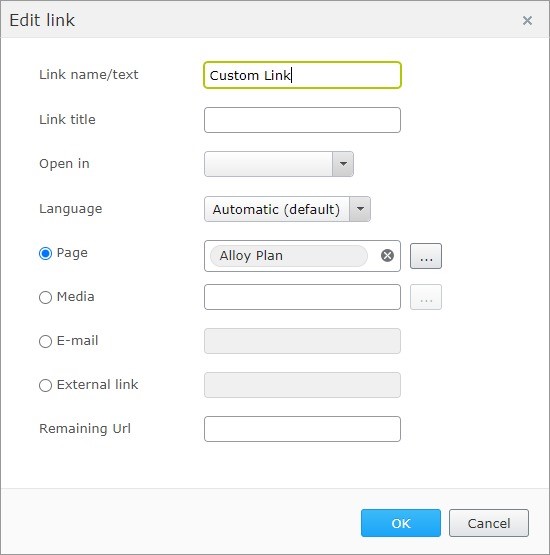
Task: Click into the Link title field
Action: pos(302,120)
